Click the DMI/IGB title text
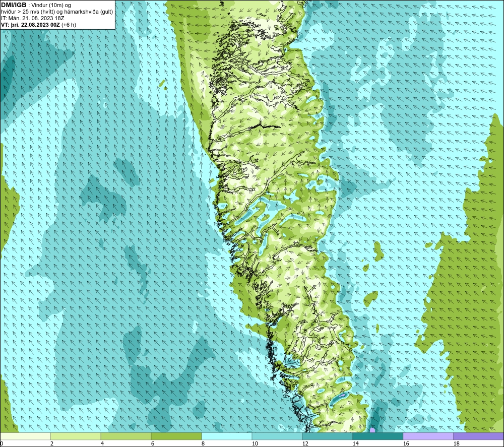The width and height of the screenshot is (504, 447). (x=14, y=5)
